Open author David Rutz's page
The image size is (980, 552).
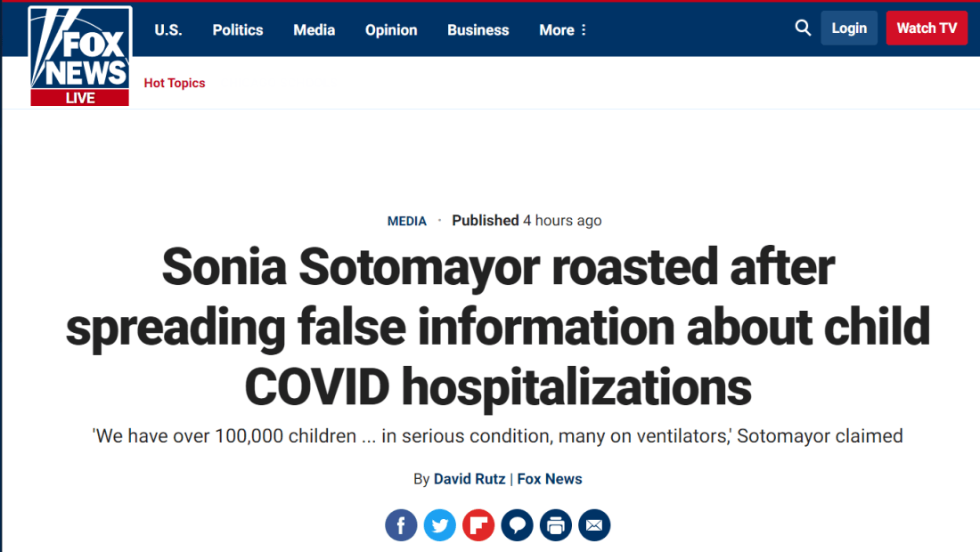pos(470,479)
